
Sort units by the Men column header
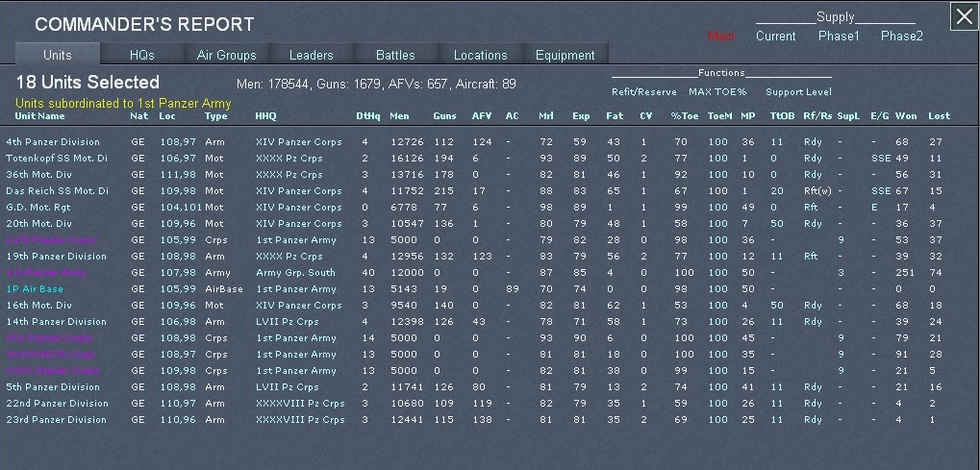[x=398, y=116]
